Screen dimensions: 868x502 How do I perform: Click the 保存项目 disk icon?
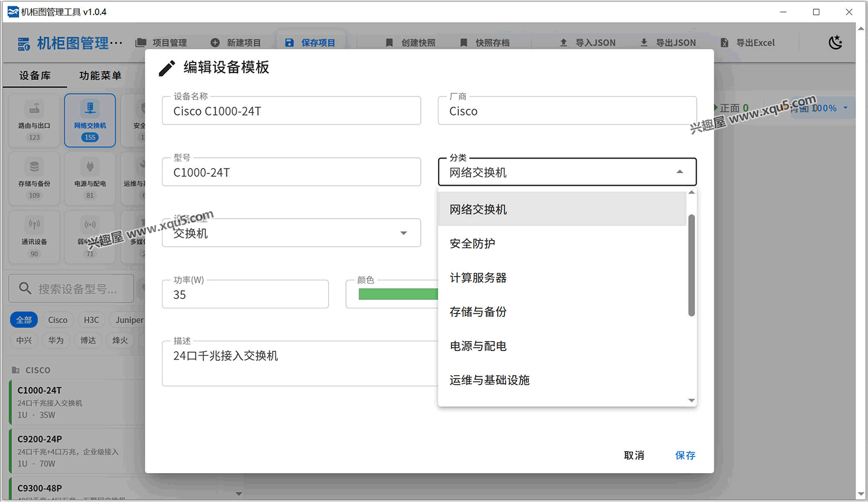click(x=289, y=43)
